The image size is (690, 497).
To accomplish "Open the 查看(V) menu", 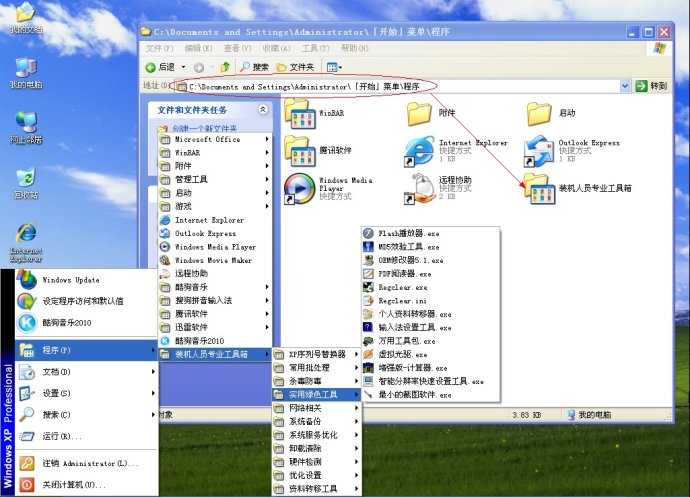I will [237, 48].
